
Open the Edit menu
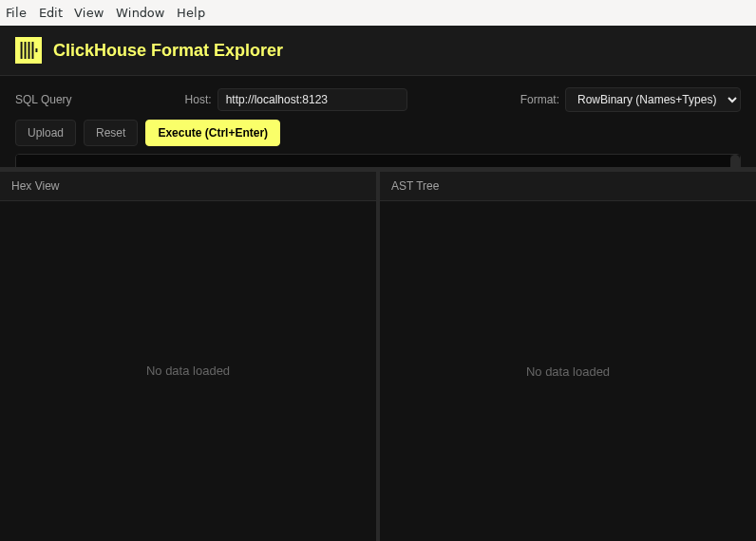coord(50,12)
